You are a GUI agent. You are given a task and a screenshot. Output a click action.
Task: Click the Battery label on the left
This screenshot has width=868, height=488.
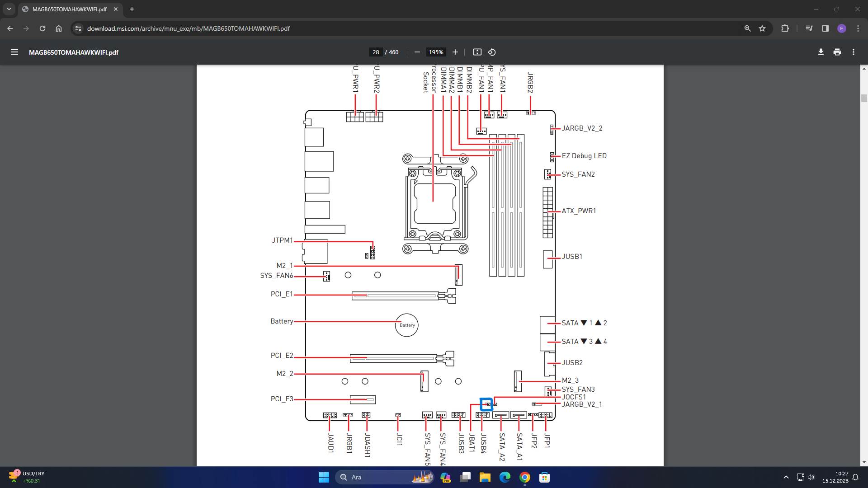(x=282, y=321)
